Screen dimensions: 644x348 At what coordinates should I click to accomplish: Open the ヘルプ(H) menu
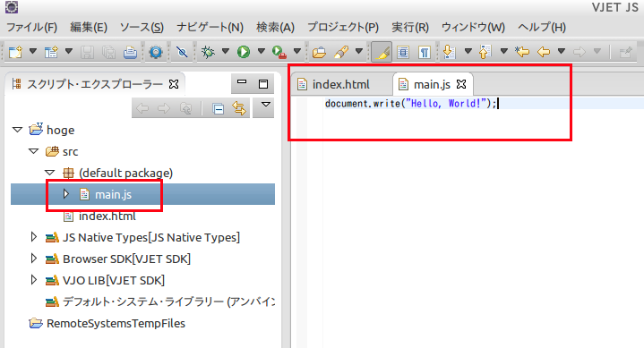[542, 27]
